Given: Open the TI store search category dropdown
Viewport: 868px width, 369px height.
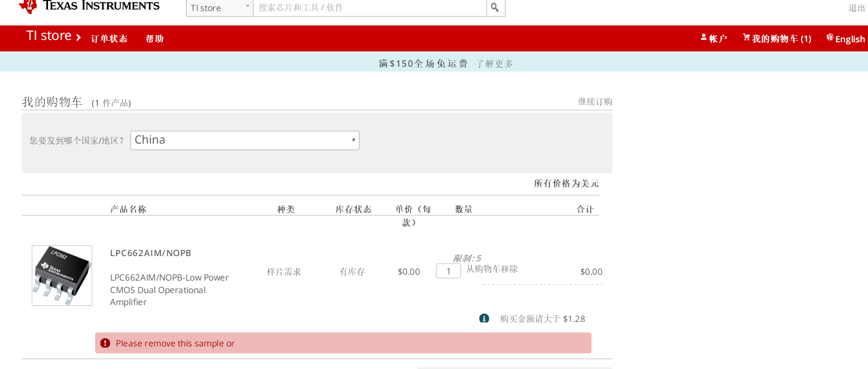Looking at the screenshot, I should tap(220, 8).
